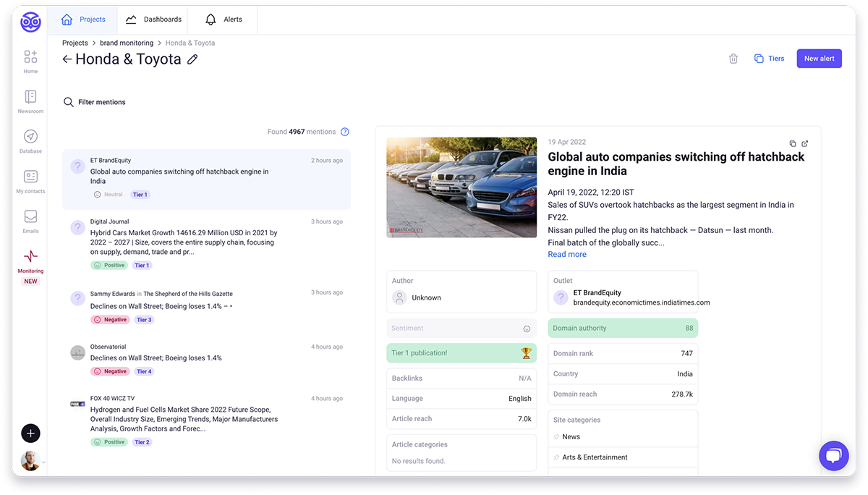868x495 pixels.
Task: Open the Sentiment selector
Action: pos(461,328)
